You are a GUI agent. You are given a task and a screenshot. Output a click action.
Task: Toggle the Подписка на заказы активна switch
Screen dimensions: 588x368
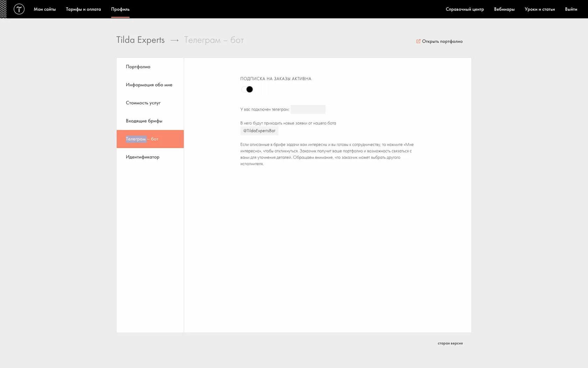[247, 90]
